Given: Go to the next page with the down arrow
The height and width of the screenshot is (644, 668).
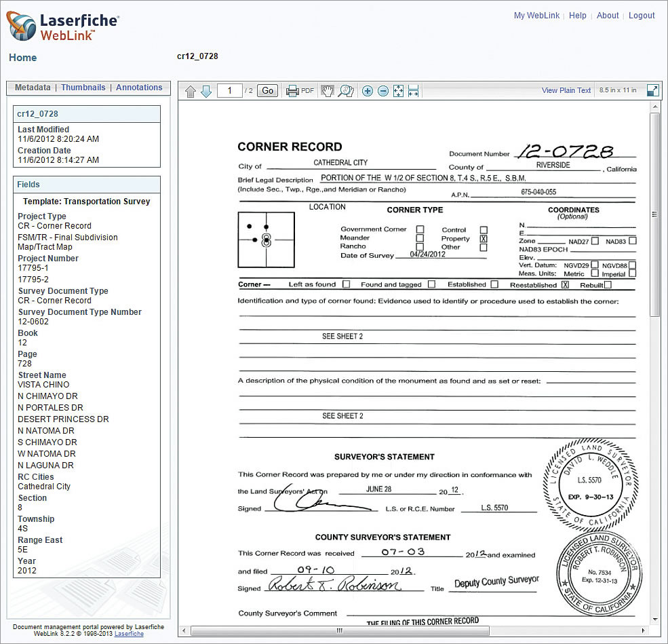Looking at the screenshot, I should [206, 91].
